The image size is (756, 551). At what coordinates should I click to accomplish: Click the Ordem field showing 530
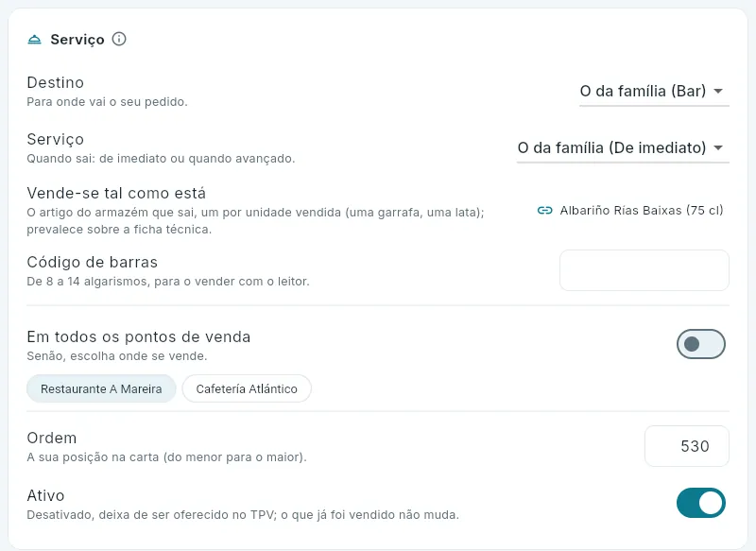pos(687,446)
